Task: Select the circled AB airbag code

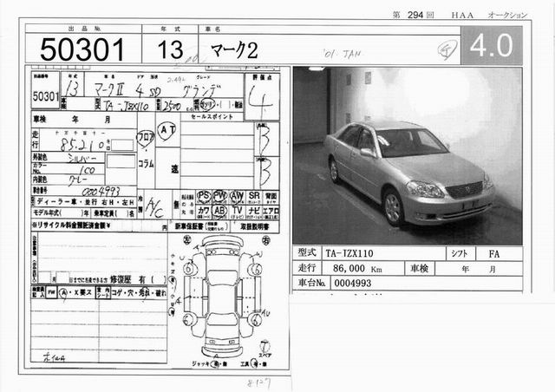Action: coord(219,211)
